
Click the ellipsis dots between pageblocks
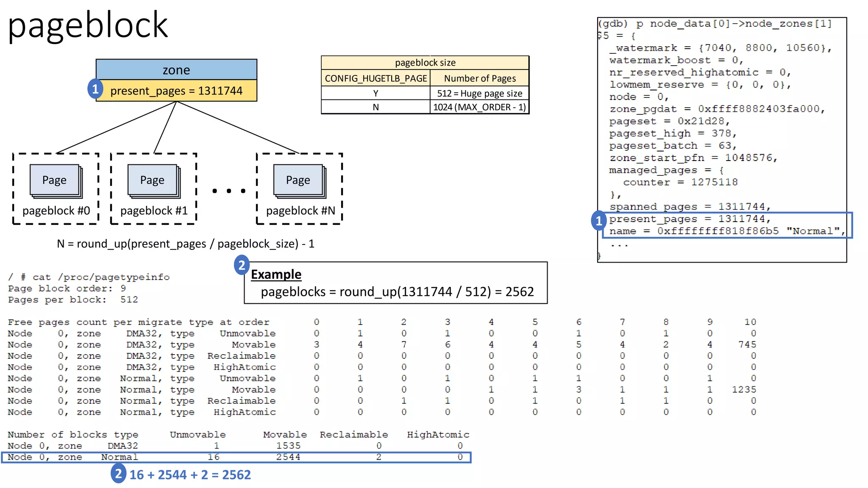[228, 191]
